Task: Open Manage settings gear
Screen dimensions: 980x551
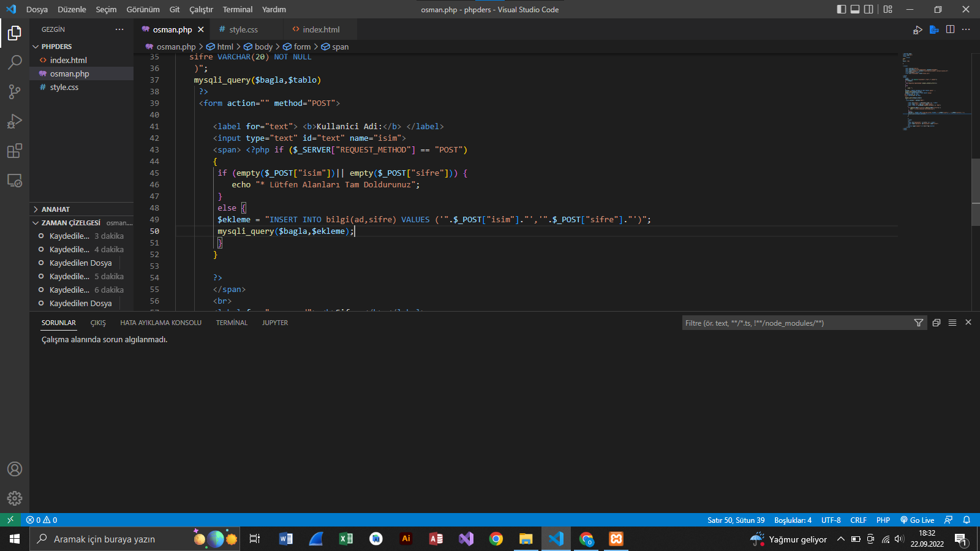Action: click(x=15, y=498)
